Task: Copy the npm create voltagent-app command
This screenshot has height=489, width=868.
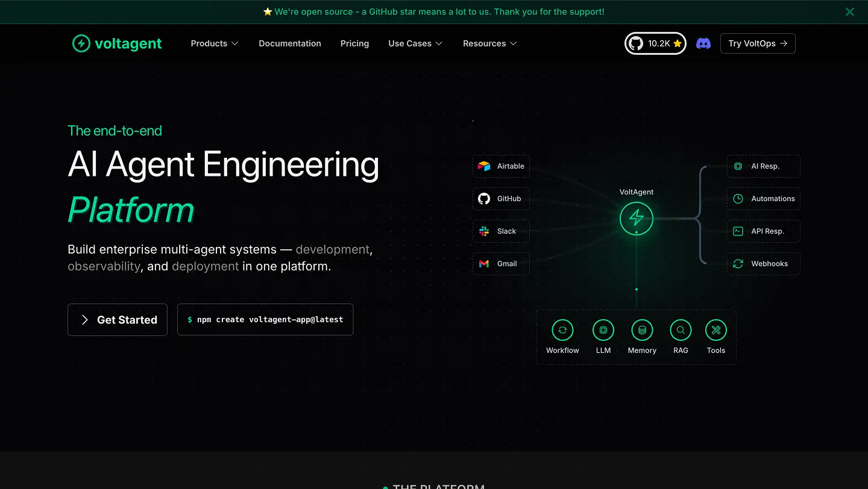Action: pyautogui.click(x=265, y=320)
